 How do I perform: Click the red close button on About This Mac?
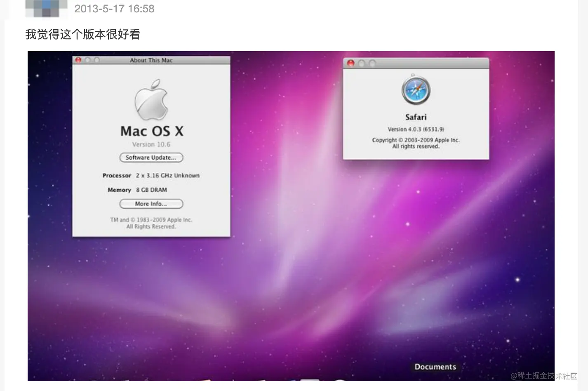tap(78, 60)
